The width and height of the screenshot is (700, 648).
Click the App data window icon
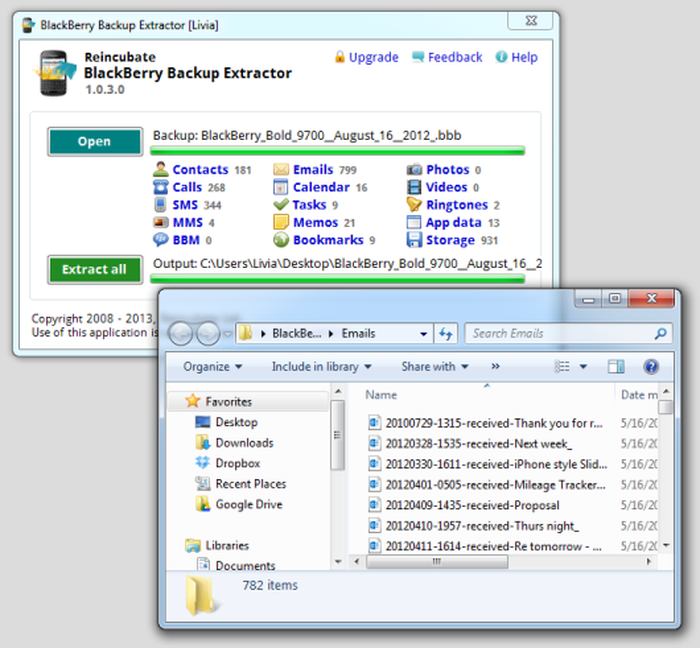tap(414, 222)
